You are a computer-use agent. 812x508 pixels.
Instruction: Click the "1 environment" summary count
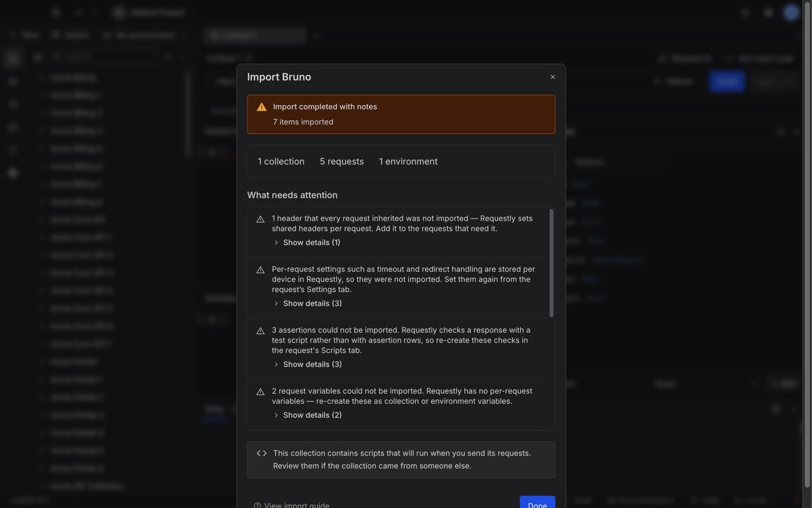coord(409,161)
